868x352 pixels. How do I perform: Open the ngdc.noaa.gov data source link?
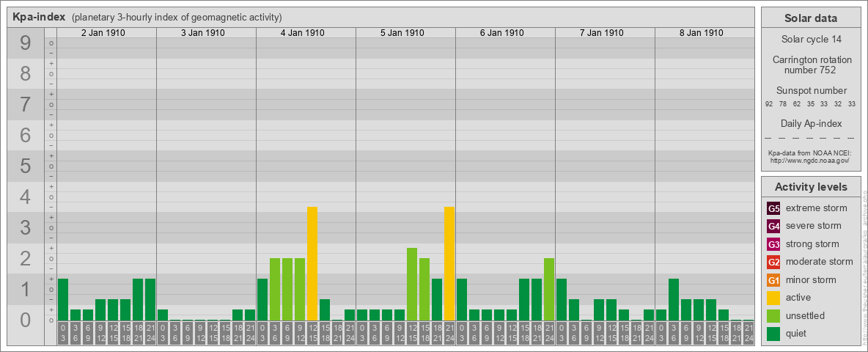point(809,160)
